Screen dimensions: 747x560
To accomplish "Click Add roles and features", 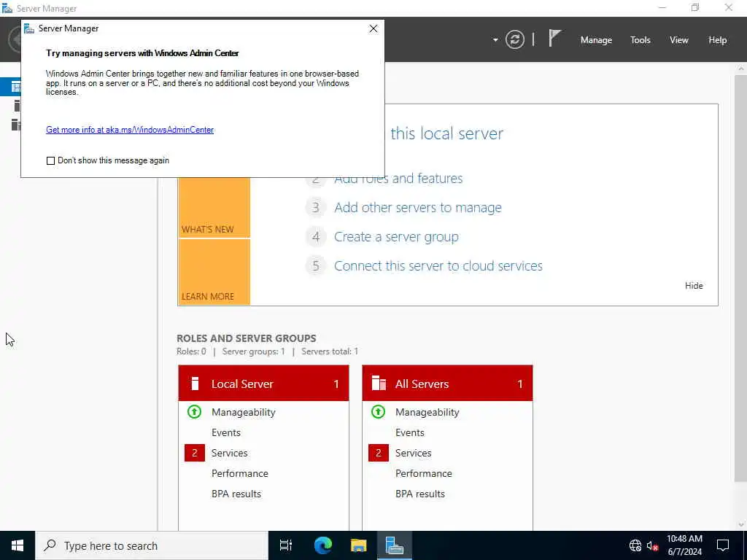I will [x=398, y=179].
